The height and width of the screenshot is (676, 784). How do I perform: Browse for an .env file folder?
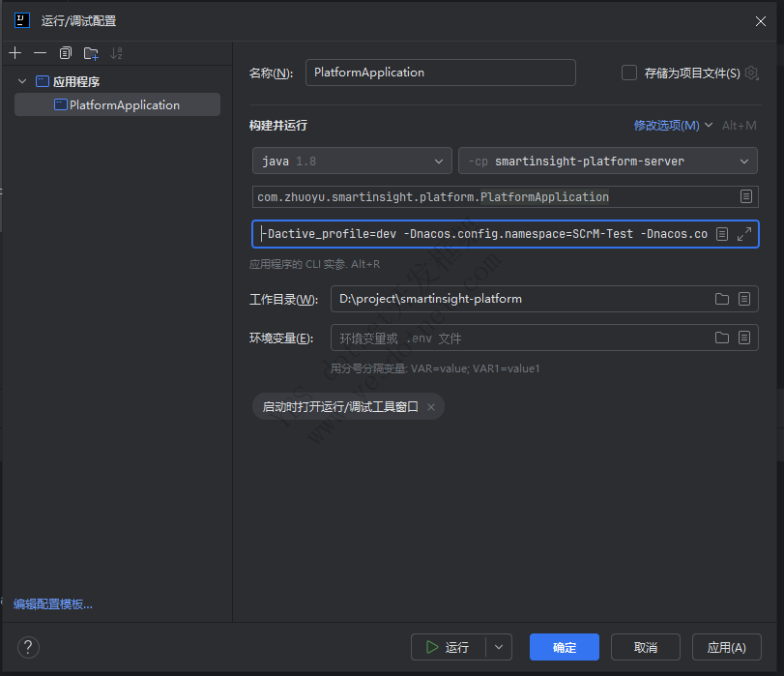[722, 338]
